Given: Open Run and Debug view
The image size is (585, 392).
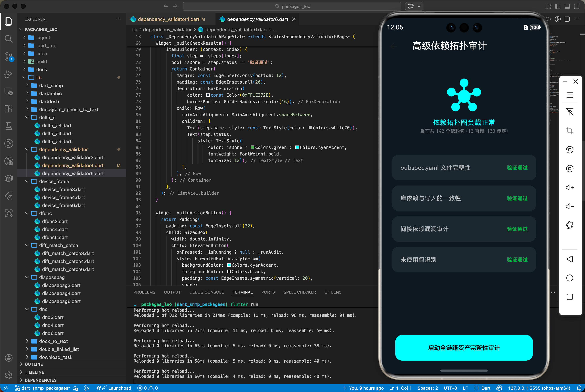Looking at the screenshot, I should point(9,74).
